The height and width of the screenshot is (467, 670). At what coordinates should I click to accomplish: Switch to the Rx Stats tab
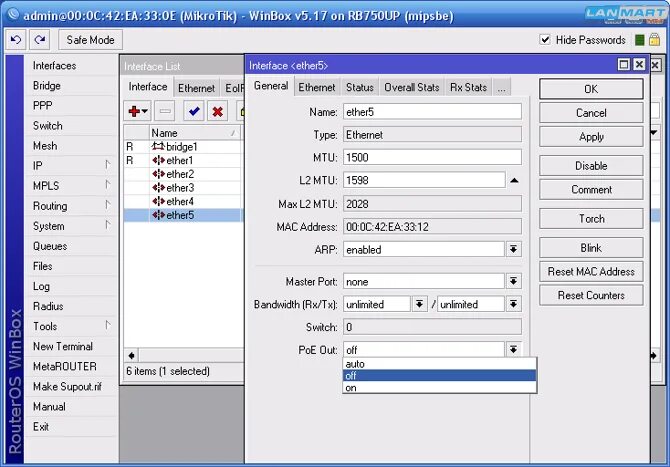point(468,88)
